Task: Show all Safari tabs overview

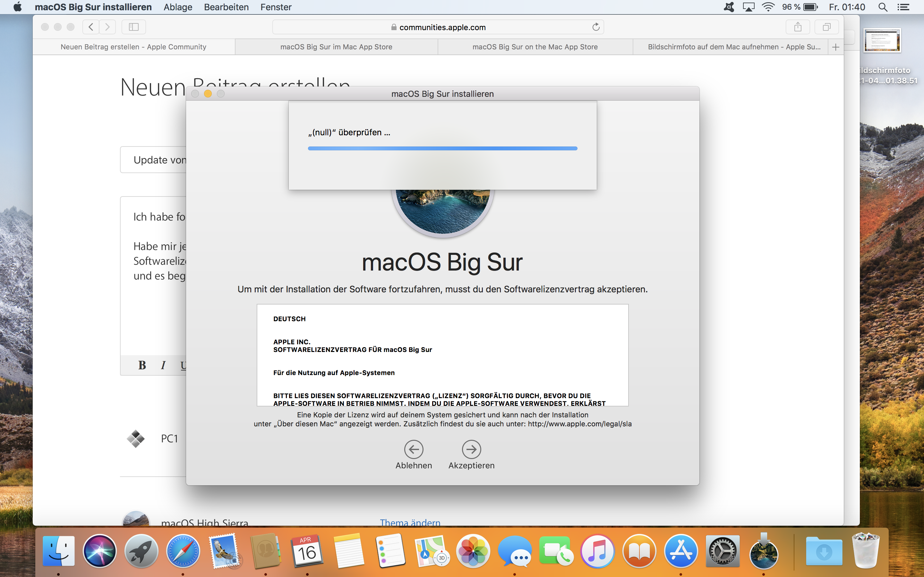Action: pyautogui.click(x=827, y=27)
